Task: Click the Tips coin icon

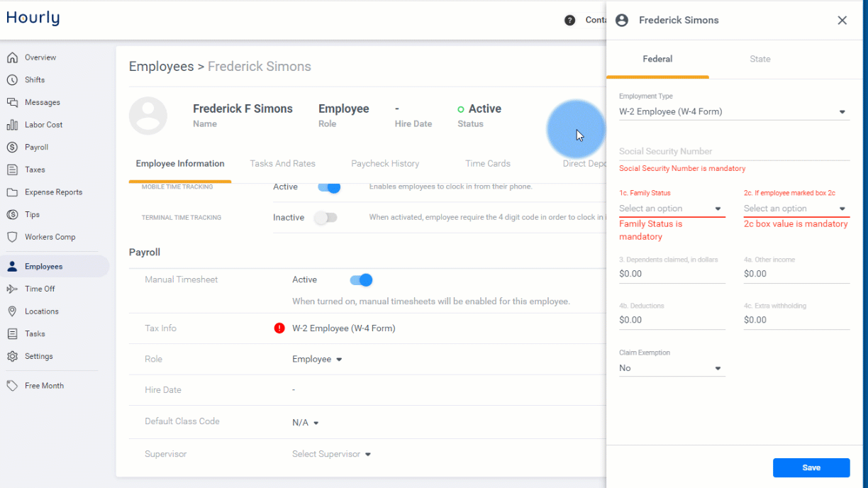Action: pos(12,214)
